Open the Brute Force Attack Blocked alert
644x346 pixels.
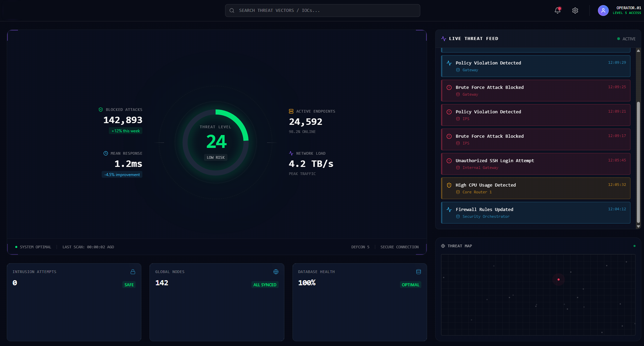[535, 91]
